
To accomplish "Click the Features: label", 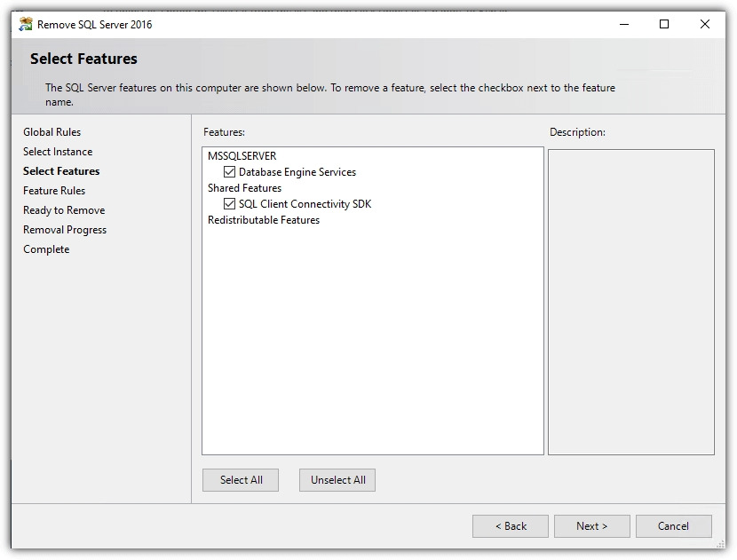I will click(x=224, y=132).
